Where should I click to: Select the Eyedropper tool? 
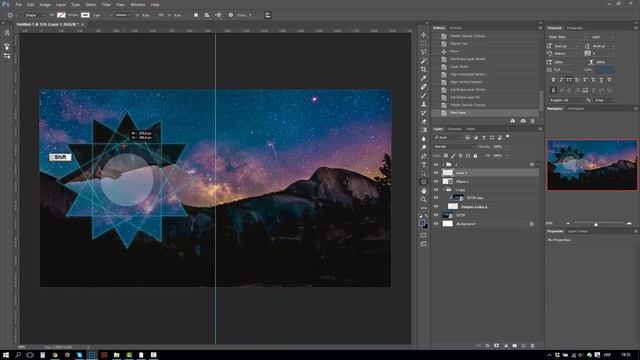point(424,78)
